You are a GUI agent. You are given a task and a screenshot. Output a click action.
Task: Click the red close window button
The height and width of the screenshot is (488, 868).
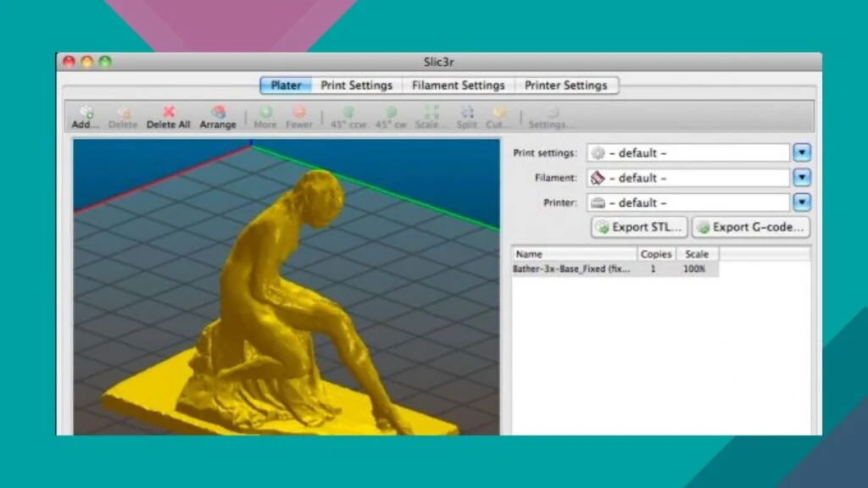[x=69, y=61]
